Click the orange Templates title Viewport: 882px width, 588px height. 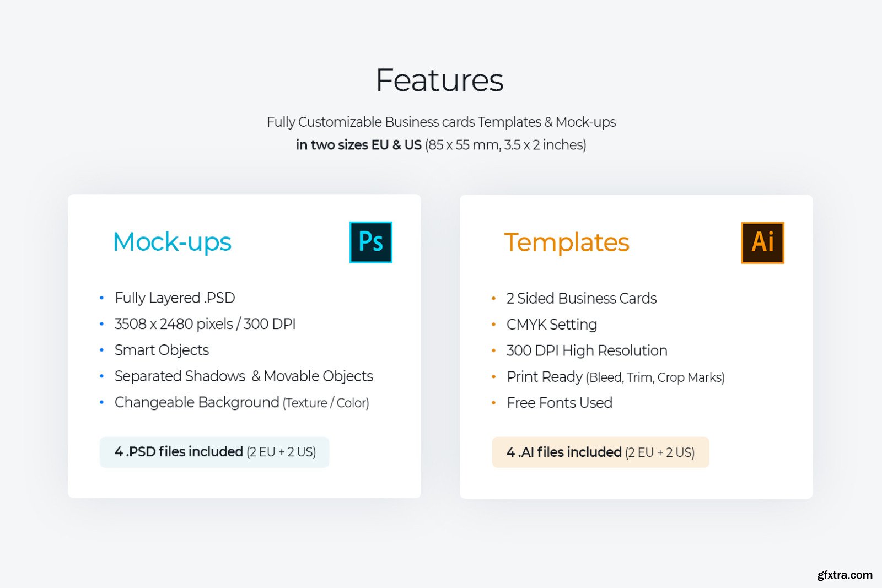point(566,242)
